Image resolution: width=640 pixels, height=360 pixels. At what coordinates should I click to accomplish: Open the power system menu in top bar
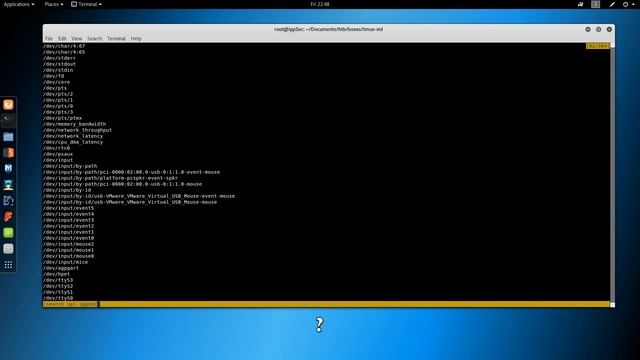tap(628, 4)
